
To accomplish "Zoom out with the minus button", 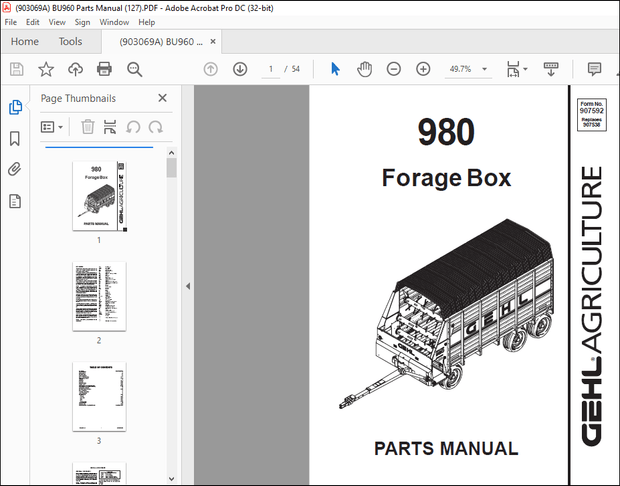I will [x=393, y=69].
